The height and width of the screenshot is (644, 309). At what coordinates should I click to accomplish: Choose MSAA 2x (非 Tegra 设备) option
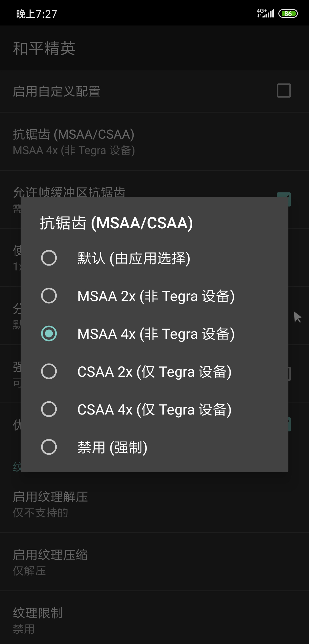49,296
